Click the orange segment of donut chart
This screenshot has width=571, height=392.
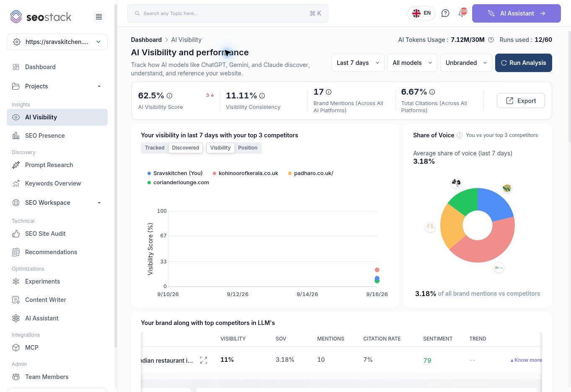tap(451, 226)
